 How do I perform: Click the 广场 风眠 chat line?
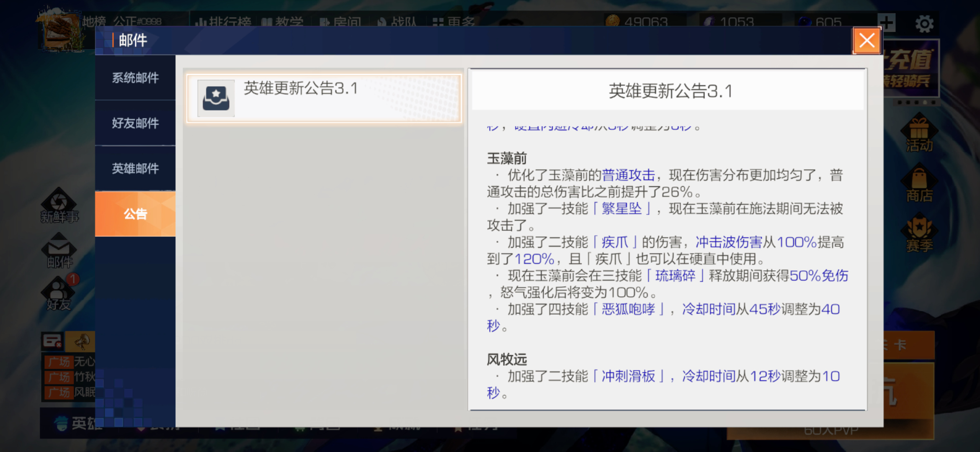70,393
